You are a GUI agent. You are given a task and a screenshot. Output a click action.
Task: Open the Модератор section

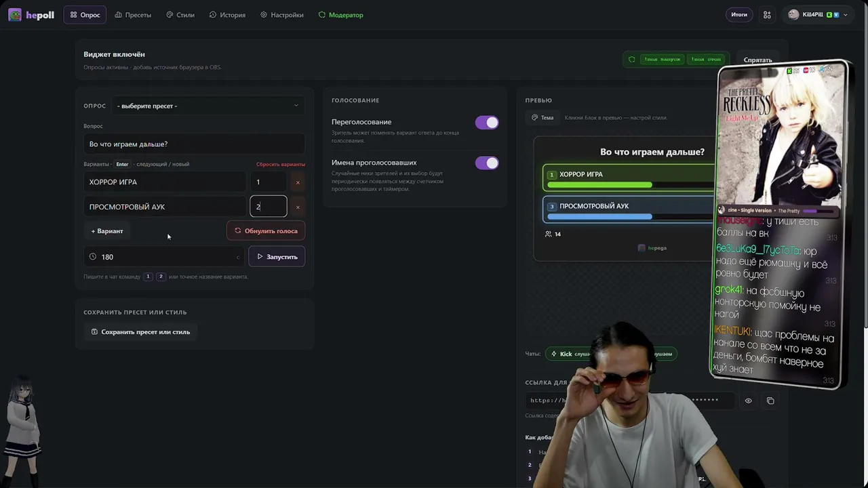point(341,15)
